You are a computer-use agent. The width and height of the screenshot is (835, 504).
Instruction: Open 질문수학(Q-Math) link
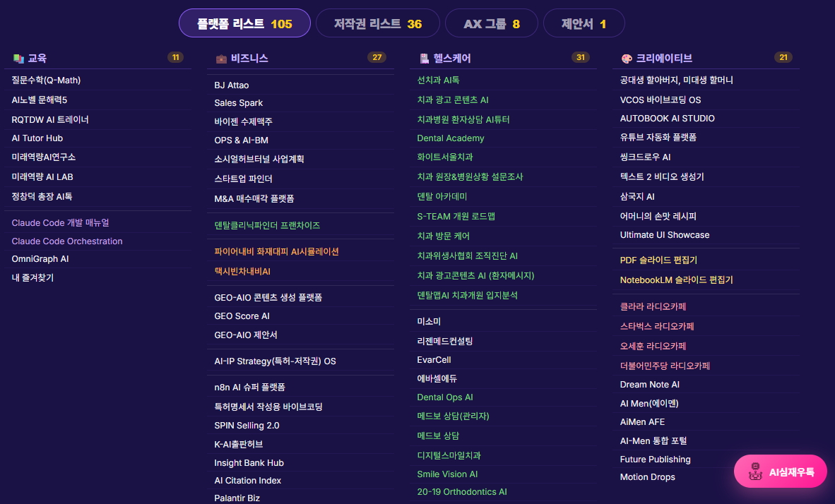47,80
